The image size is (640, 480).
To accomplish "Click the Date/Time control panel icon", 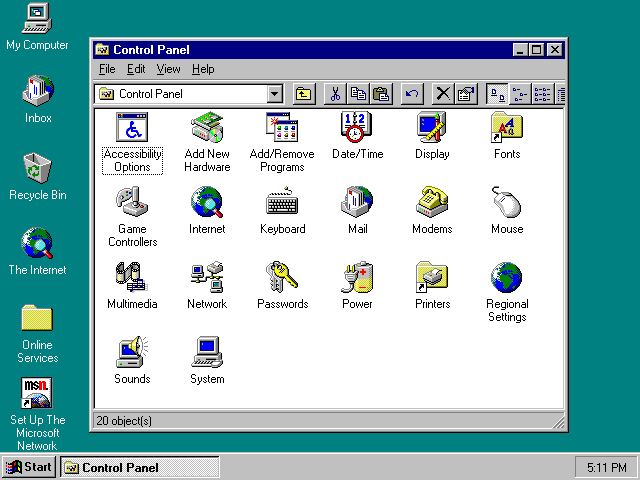I will coord(357,127).
